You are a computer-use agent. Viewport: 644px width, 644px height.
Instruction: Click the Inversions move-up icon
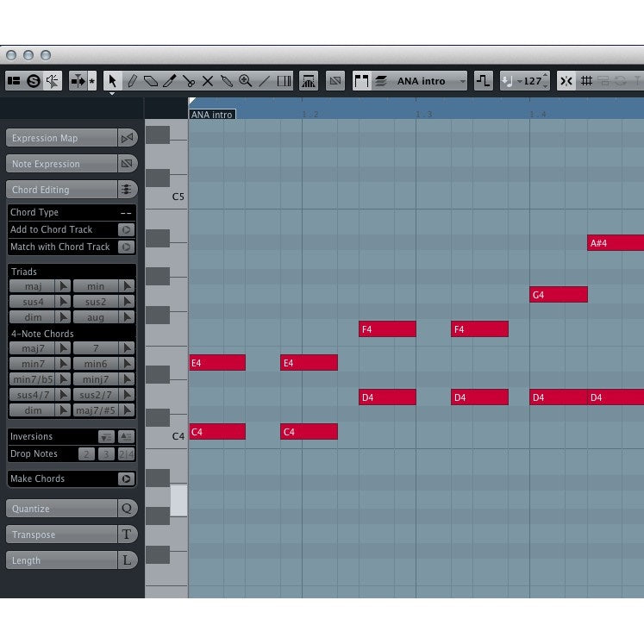click(126, 436)
